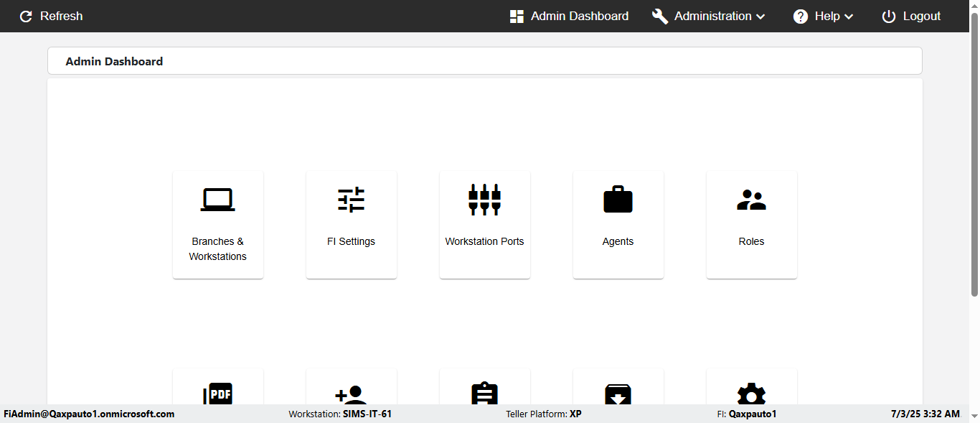Click the Logout power icon
This screenshot has height=423, width=980.
[x=889, y=17]
